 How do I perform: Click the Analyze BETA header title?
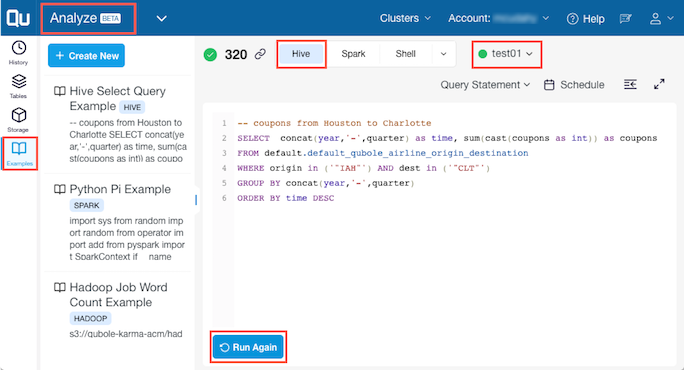pos(86,18)
